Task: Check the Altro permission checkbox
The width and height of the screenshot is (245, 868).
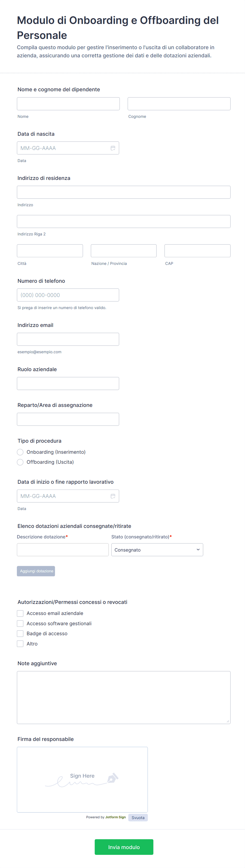Action: (x=20, y=644)
